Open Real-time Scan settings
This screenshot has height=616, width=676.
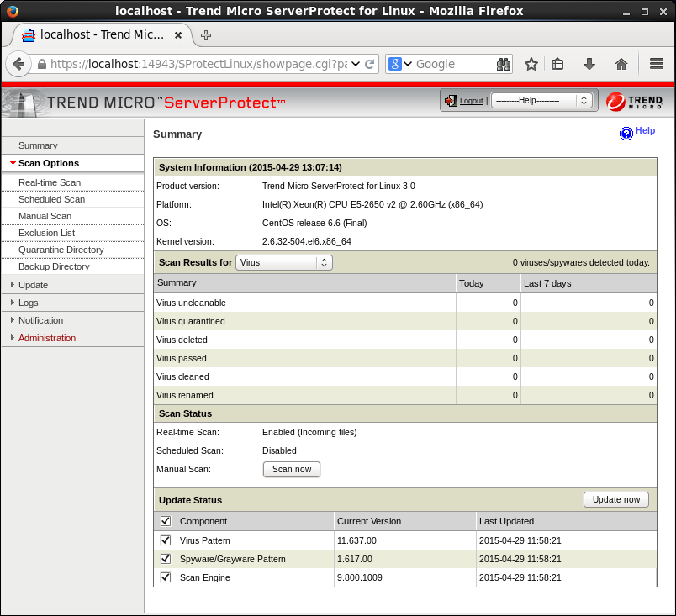(x=50, y=182)
